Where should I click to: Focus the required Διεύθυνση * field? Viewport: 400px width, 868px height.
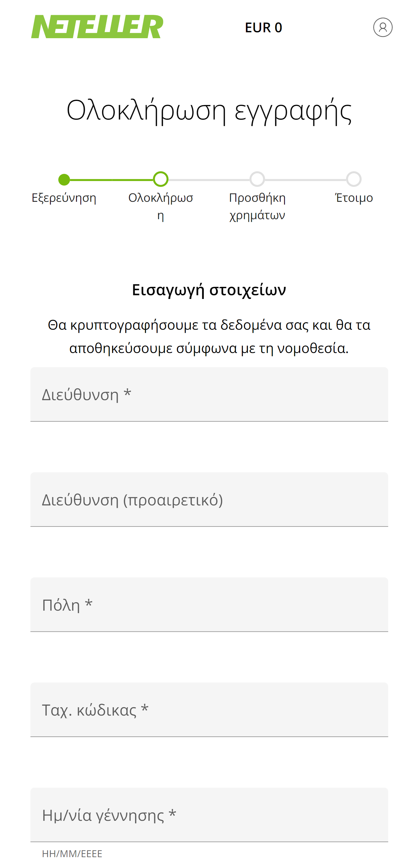(x=209, y=394)
